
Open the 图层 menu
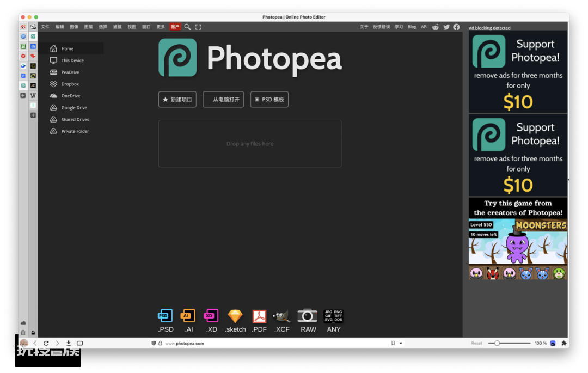pos(89,27)
